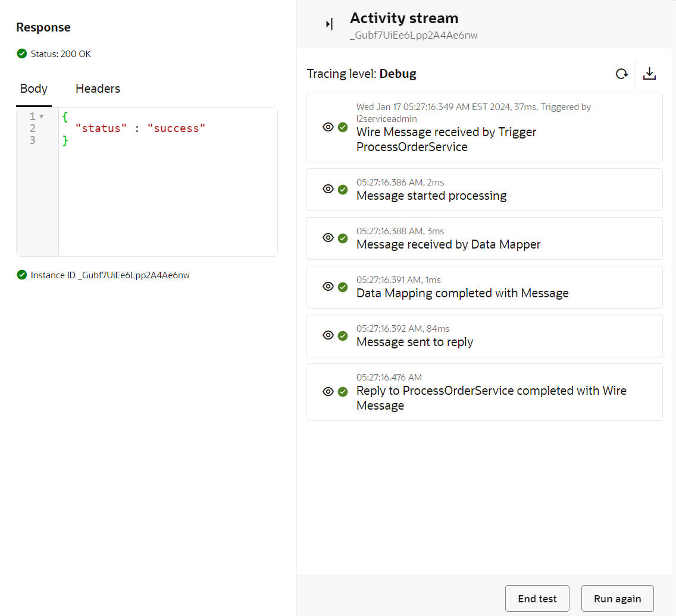This screenshot has height=616, width=676.
Task: Click the Run again button
Action: click(617, 599)
